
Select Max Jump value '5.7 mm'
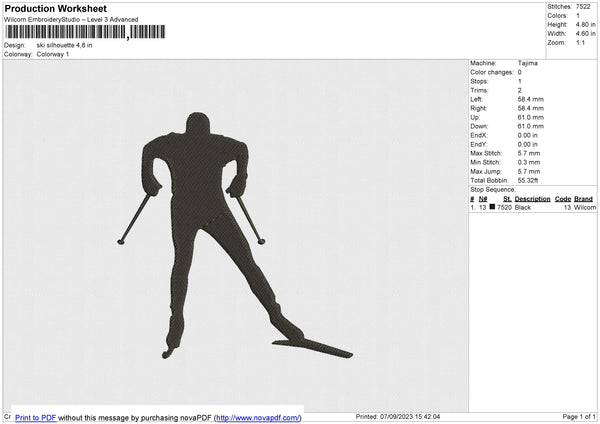(529, 171)
